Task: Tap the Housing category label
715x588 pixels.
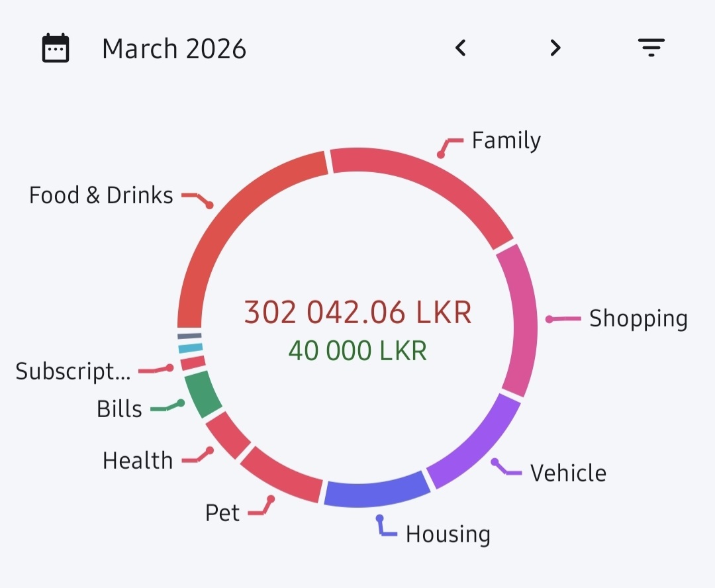Action: click(448, 534)
